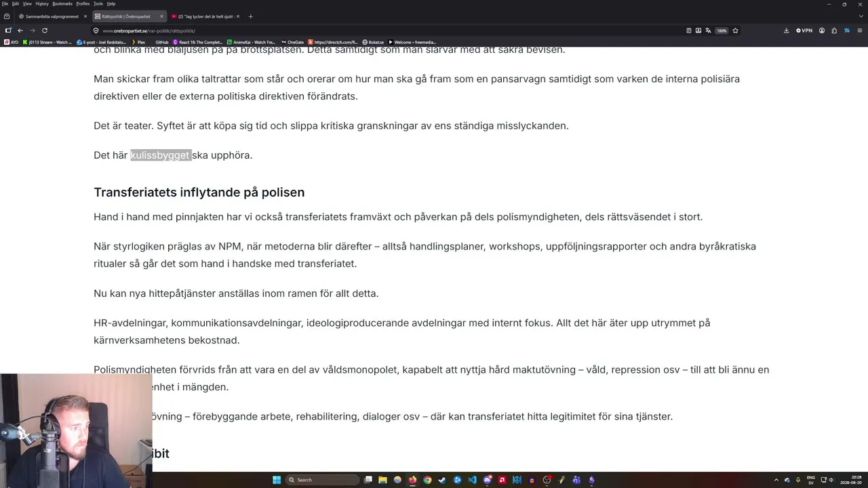Click the taskbar Search box
This screenshot has height=488, width=868.
pyautogui.click(x=322, y=480)
